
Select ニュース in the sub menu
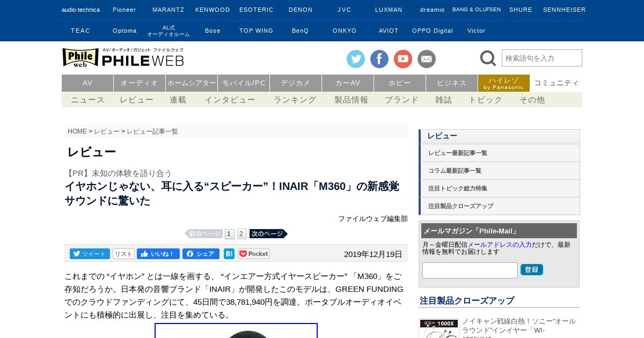pyautogui.click(x=88, y=100)
